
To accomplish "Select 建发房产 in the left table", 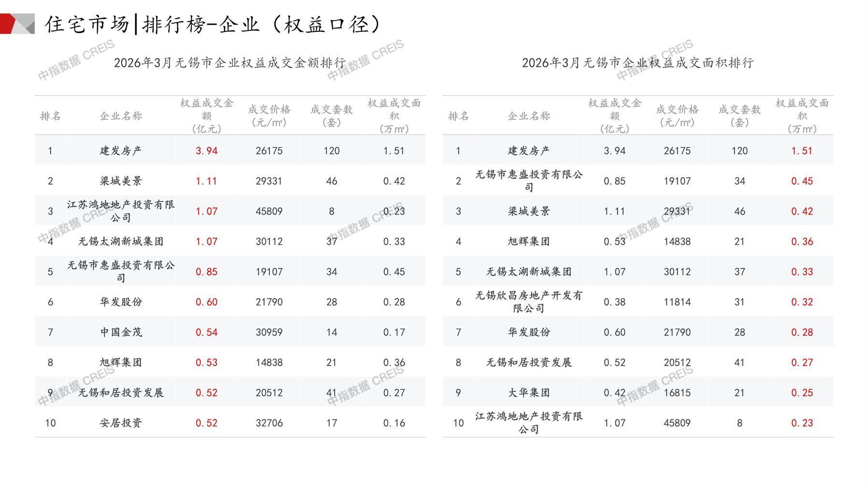I will 121,151.
